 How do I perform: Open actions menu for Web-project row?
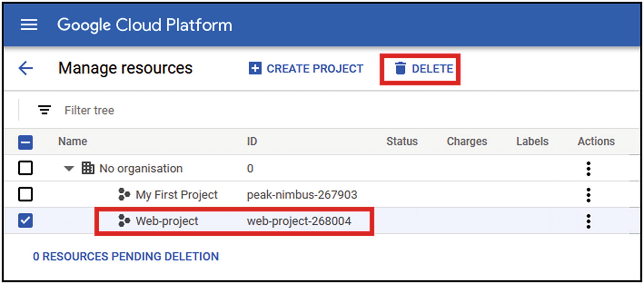pos(588,221)
